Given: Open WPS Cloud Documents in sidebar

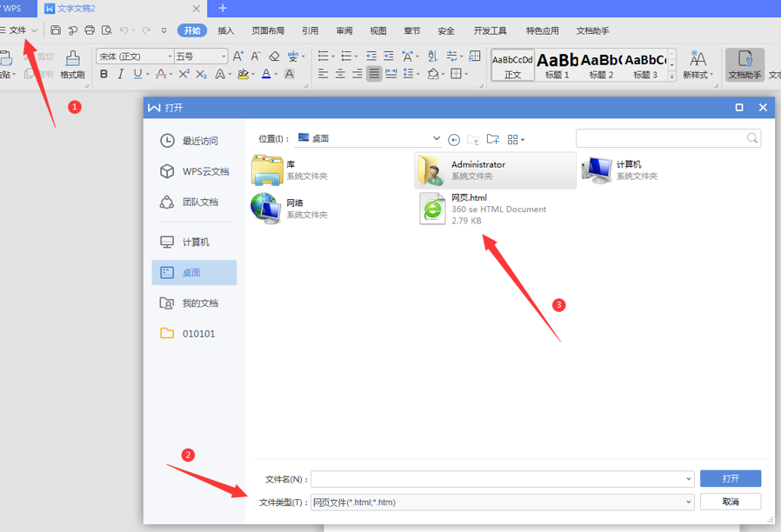Looking at the screenshot, I should coord(195,171).
